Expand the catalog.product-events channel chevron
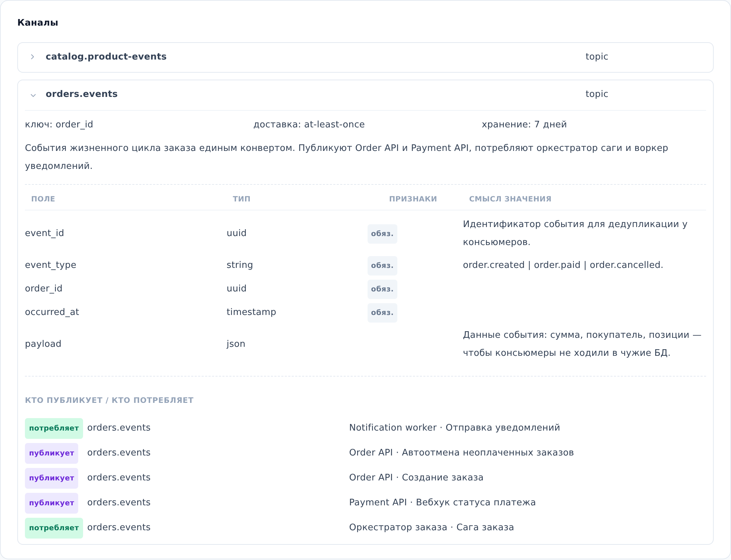731x560 pixels. [33, 57]
